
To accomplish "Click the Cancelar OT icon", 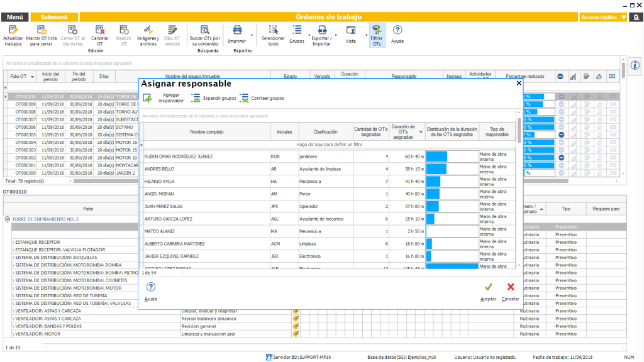I will pos(99,30).
